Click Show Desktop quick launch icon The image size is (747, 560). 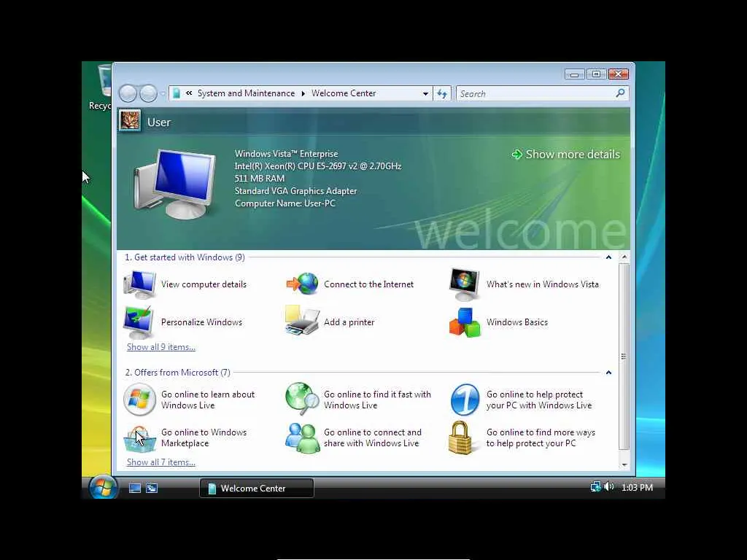pos(135,488)
